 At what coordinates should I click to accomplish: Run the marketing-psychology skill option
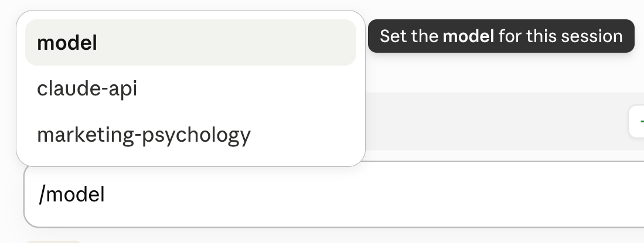click(x=190, y=135)
